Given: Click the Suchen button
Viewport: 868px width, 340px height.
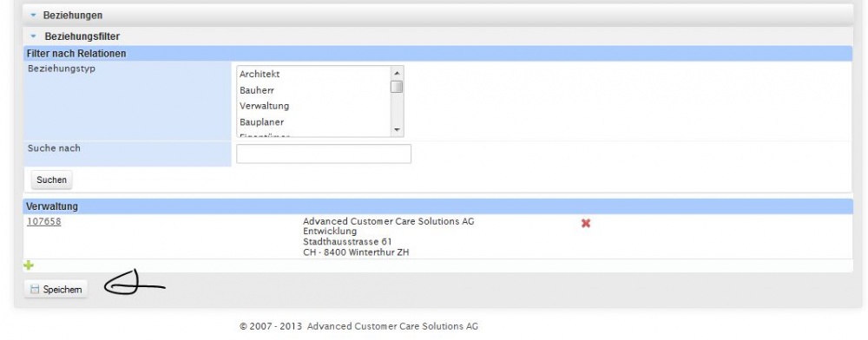Looking at the screenshot, I should tap(51, 180).
